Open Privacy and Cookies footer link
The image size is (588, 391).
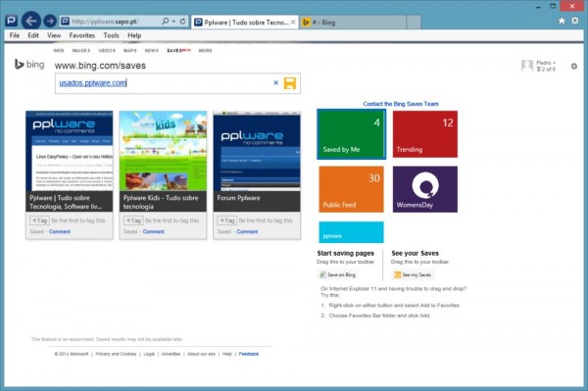coord(116,354)
